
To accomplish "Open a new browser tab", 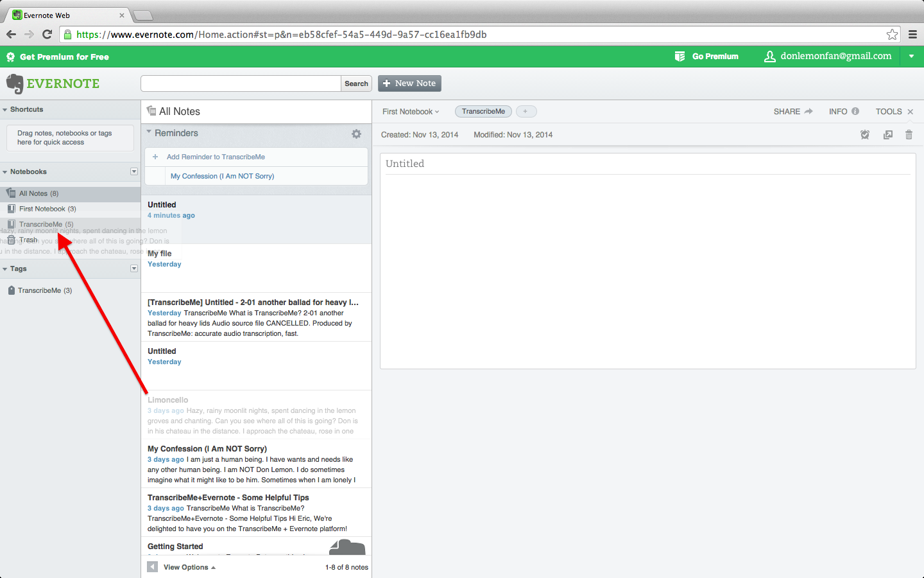I will (142, 15).
